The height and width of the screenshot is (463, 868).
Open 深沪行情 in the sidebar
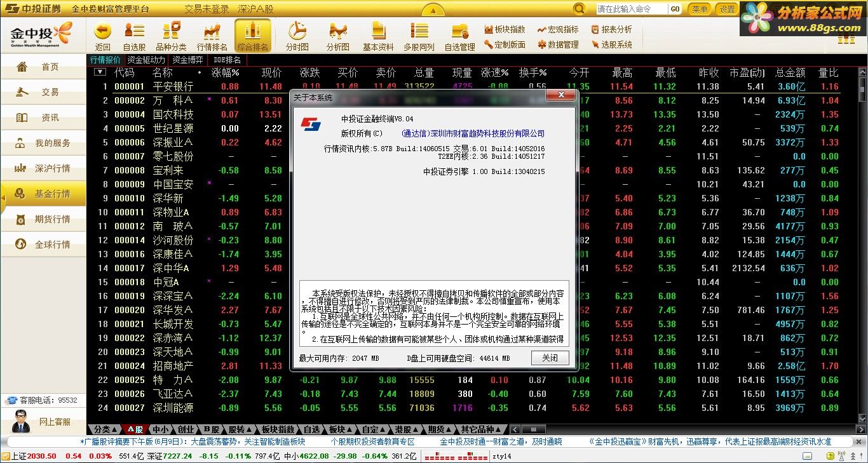(x=43, y=168)
